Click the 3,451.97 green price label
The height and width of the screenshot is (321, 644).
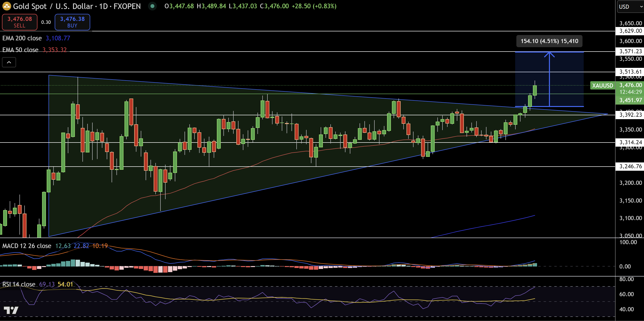[630, 100]
